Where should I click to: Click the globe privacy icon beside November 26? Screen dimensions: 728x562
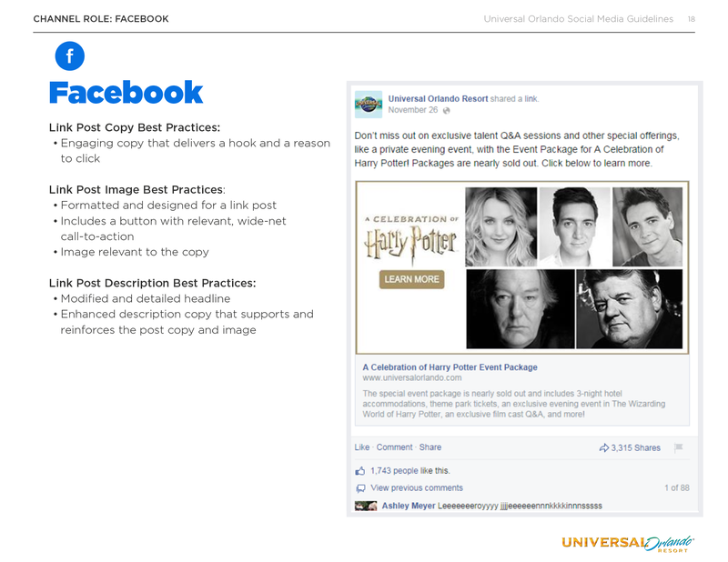[446, 110]
